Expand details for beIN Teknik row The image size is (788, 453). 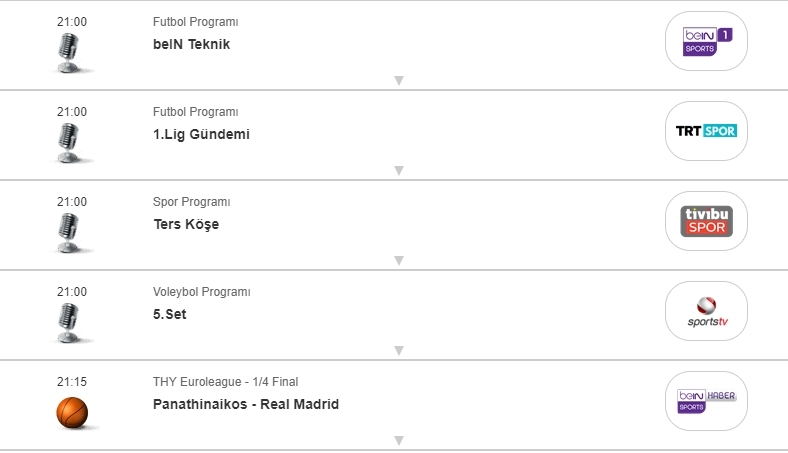coord(398,81)
